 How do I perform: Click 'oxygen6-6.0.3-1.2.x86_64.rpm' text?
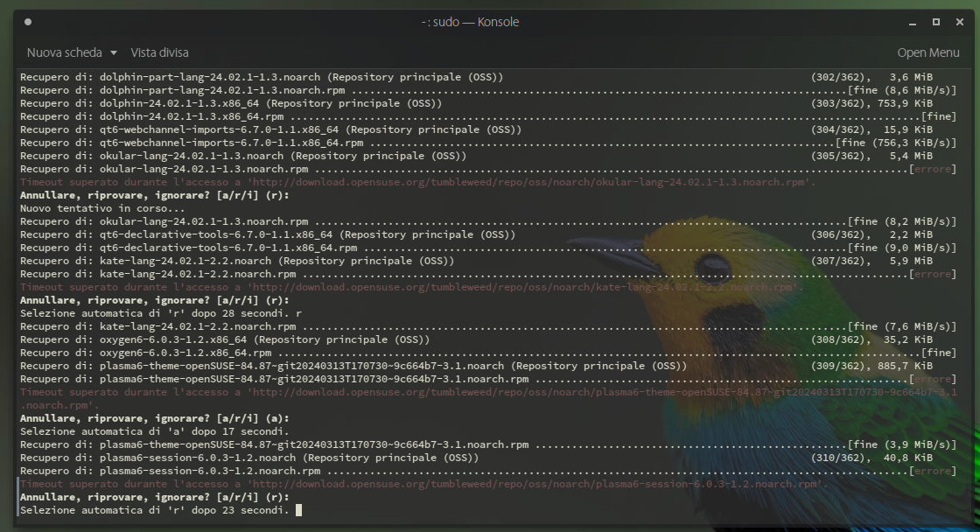point(185,353)
